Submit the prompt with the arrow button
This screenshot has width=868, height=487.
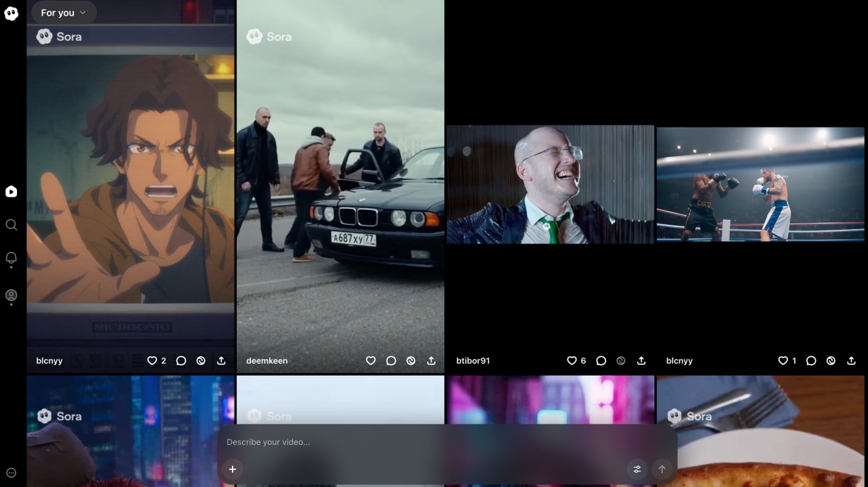(x=662, y=469)
